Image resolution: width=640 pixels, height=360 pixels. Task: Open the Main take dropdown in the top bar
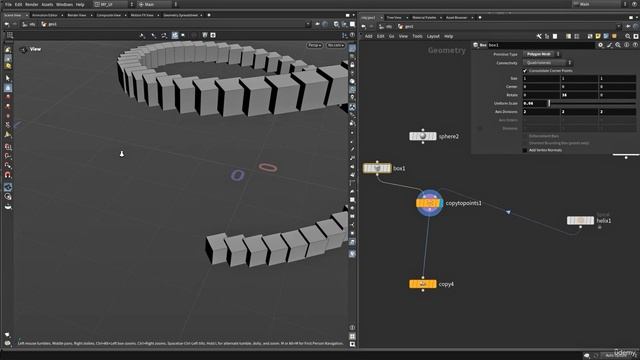click(158, 4)
